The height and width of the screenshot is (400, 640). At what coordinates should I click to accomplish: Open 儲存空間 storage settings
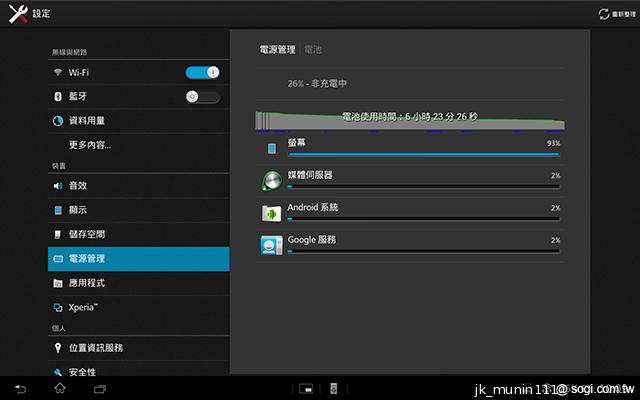coord(139,234)
